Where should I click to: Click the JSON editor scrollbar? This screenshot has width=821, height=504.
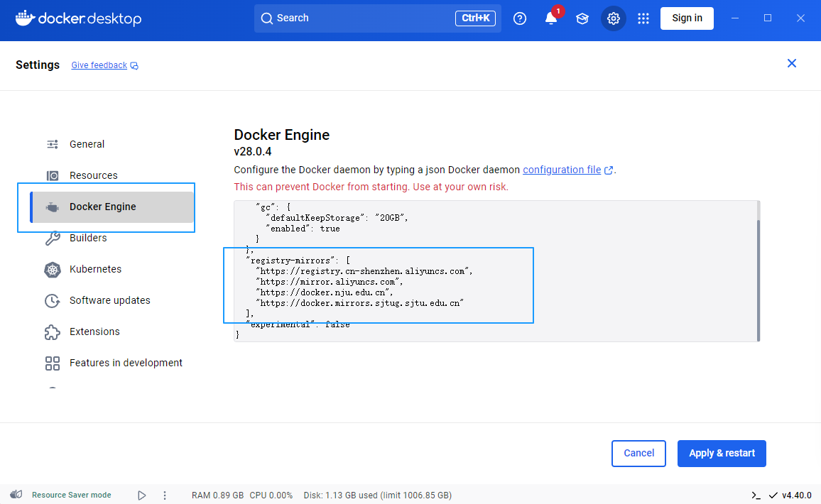[759, 280]
